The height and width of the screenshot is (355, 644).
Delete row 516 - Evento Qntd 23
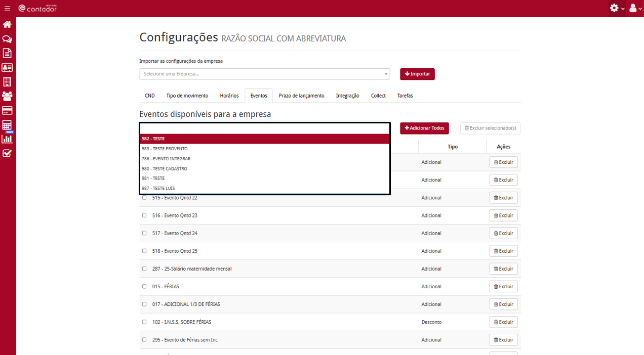click(503, 215)
